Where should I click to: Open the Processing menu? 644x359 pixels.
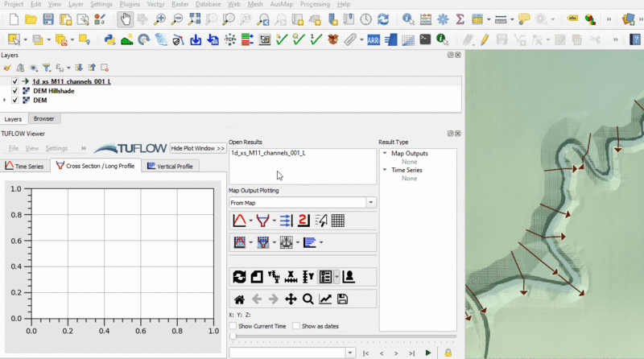(x=314, y=5)
